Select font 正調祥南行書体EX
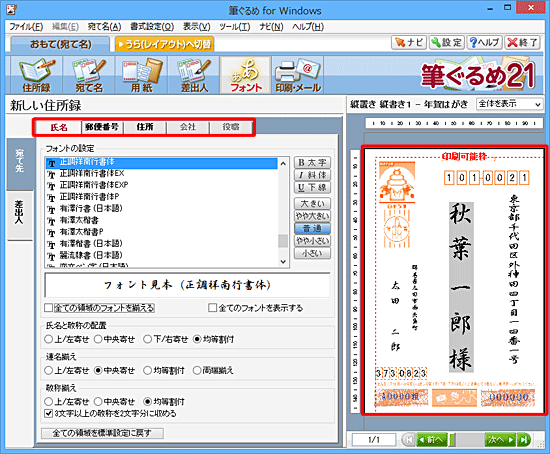The width and height of the screenshot is (550, 454). tap(162, 174)
